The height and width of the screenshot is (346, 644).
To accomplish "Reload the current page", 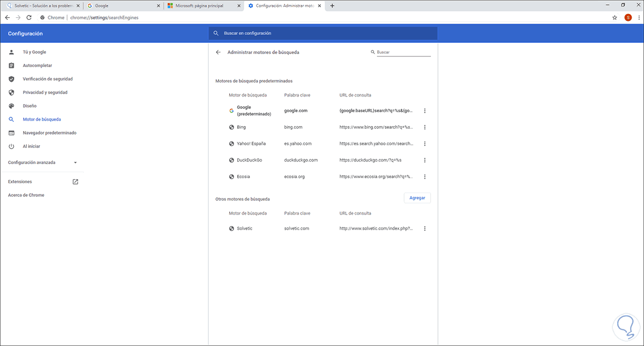I will 29,17.
